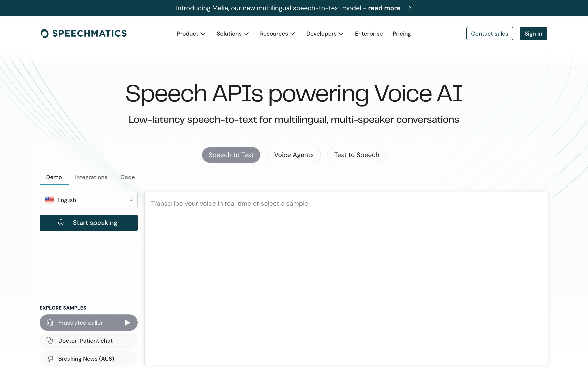This screenshot has width=588, height=368.
Task: Play the Frustrated caller sample
Action: [x=127, y=322]
